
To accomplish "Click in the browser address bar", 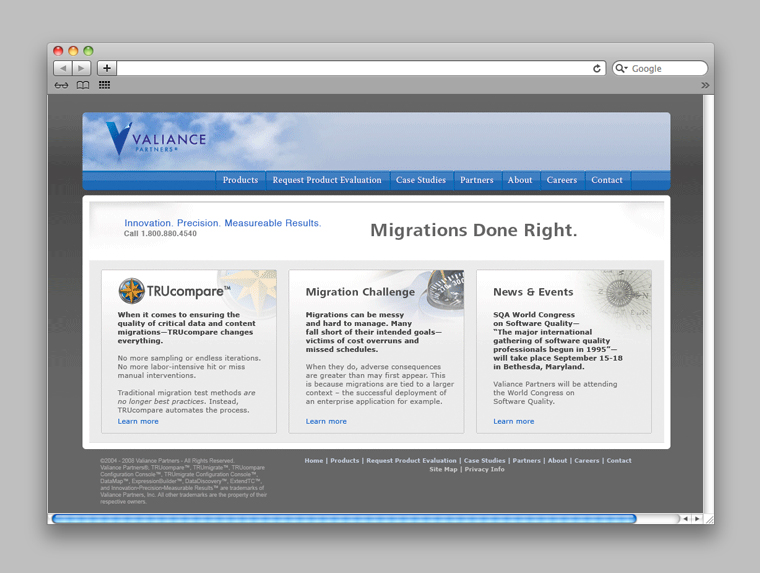I will (350, 69).
